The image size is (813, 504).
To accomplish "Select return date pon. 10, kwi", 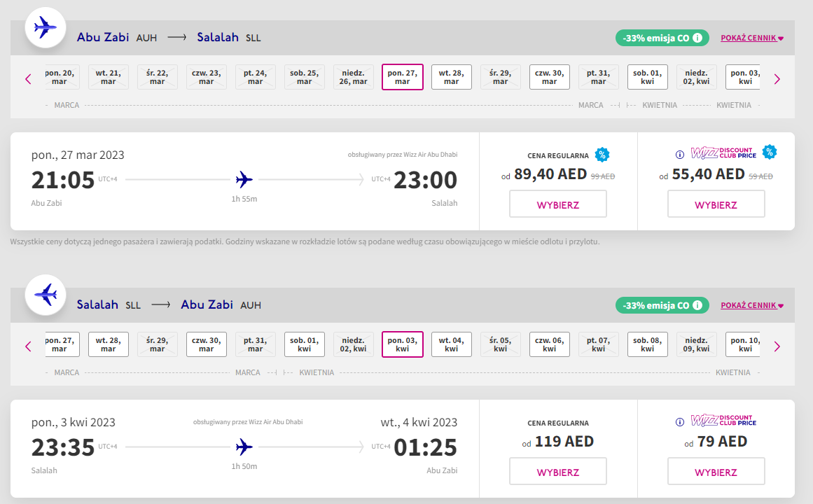I will (744, 345).
